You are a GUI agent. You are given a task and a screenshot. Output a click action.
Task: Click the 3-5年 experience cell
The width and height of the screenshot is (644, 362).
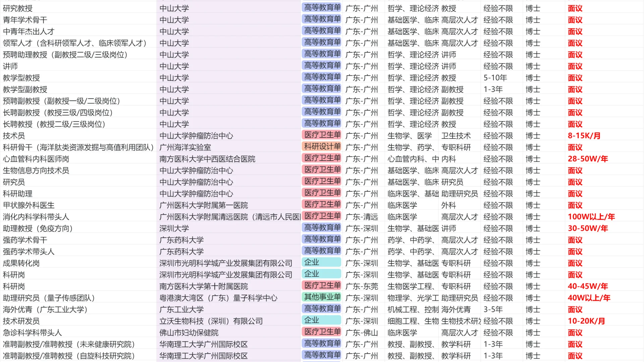[x=493, y=309]
